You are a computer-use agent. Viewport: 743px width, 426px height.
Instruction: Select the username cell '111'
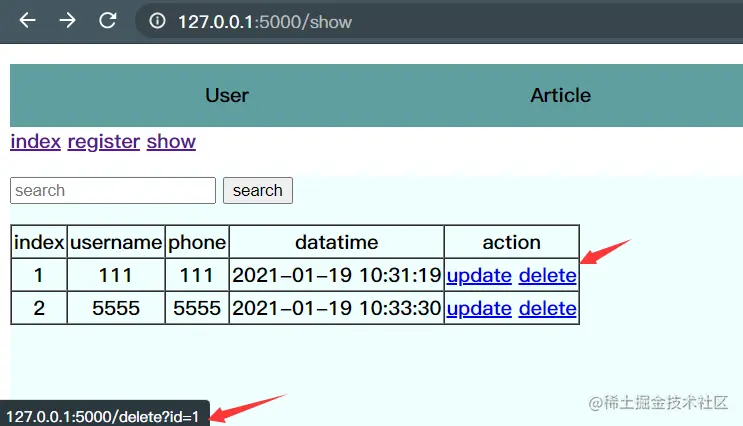pyautogui.click(x=116, y=275)
